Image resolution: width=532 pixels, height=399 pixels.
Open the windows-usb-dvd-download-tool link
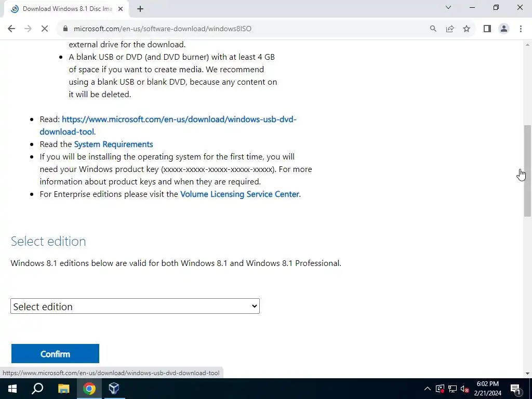pos(168,126)
